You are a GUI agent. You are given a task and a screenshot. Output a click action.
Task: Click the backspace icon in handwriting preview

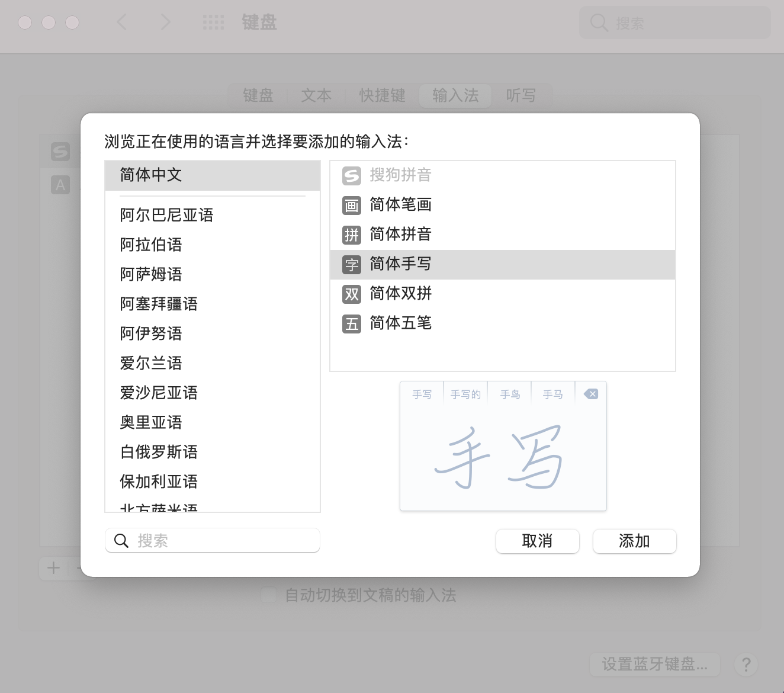590,394
